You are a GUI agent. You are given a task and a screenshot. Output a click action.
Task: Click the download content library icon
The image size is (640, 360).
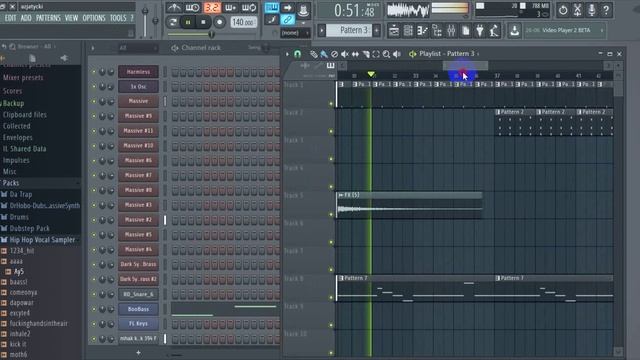[x=515, y=31]
